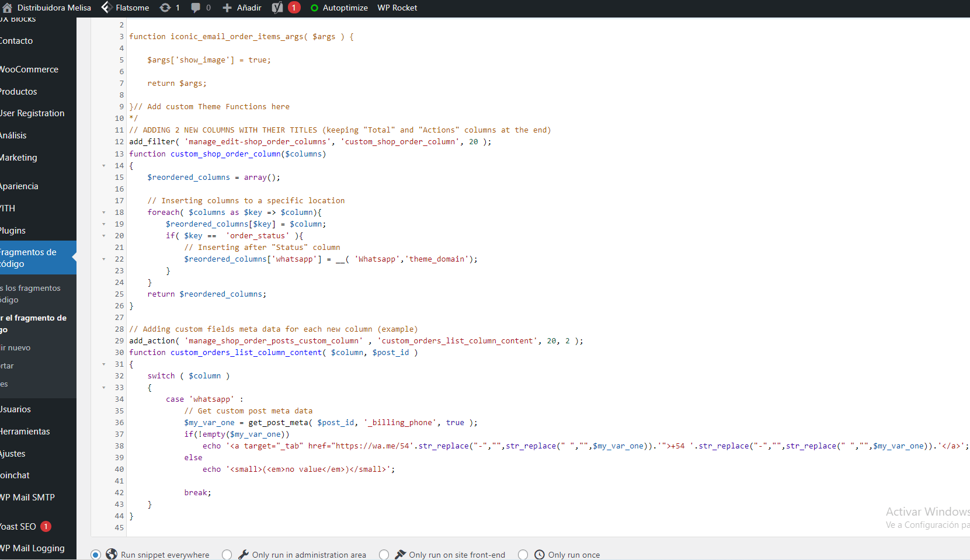970x560 pixels.
Task: Open the comments bubble icon
Action: tap(196, 8)
